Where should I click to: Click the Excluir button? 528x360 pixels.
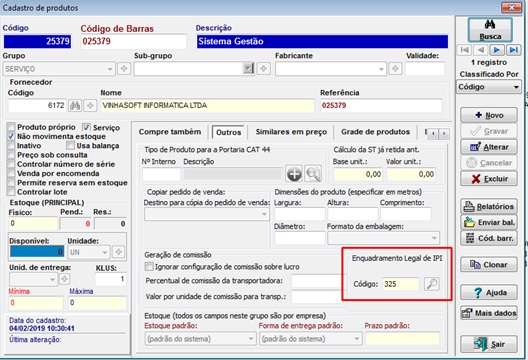click(489, 178)
